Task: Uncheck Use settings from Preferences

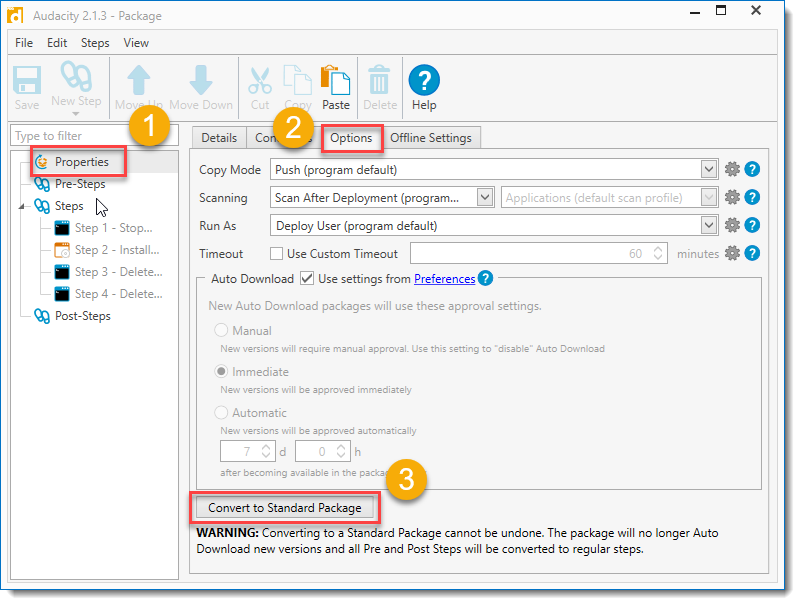Action: 309,279
